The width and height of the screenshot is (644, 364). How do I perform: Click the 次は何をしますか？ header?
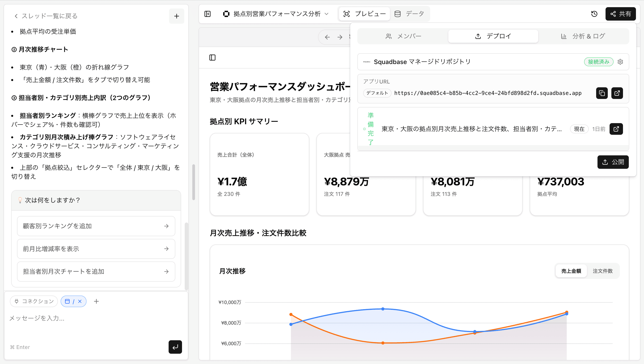(96, 200)
